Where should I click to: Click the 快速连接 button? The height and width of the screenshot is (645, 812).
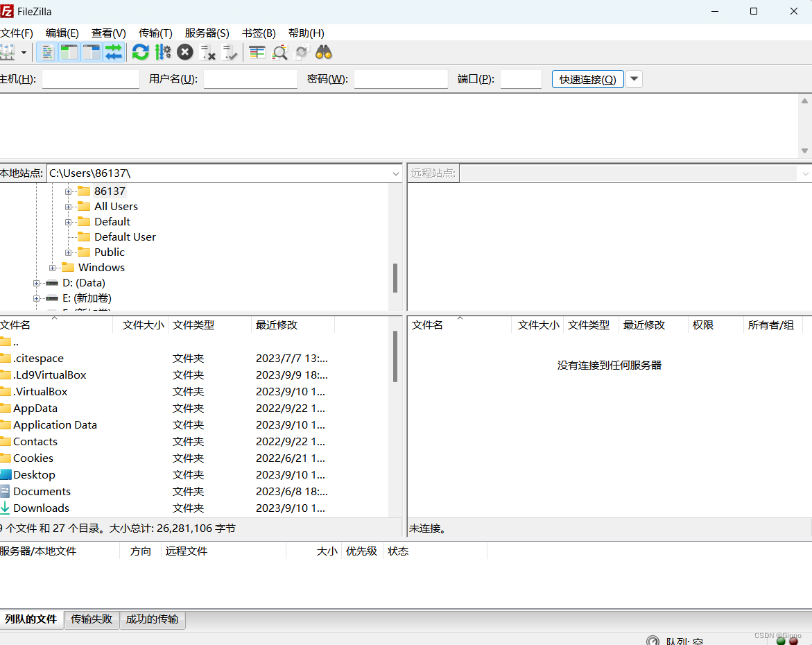point(588,79)
